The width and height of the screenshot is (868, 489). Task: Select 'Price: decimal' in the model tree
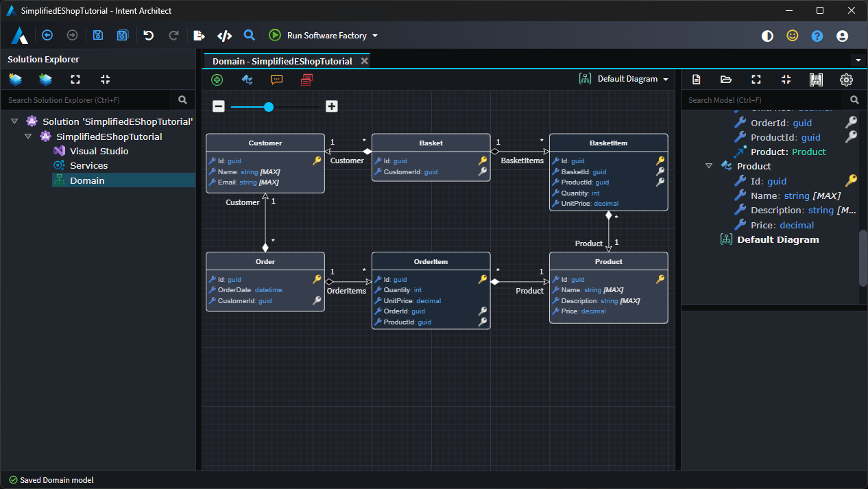(782, 225)
